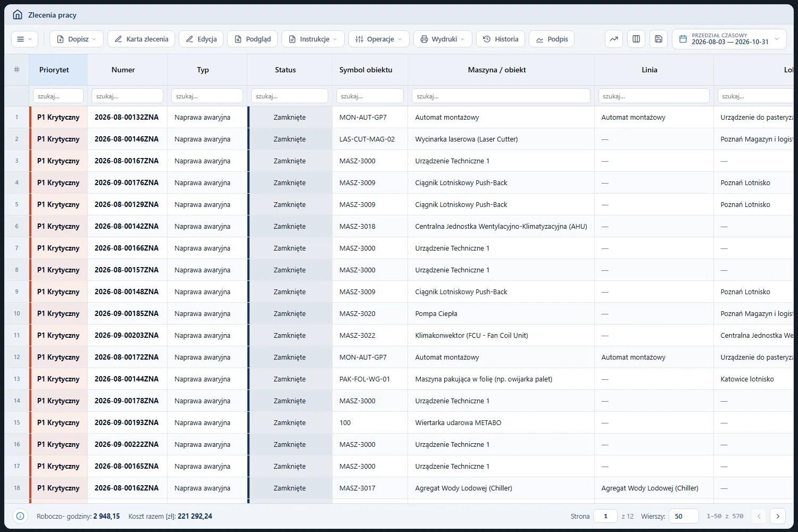Click the home icon beside Zlecenia pracy
This screenshot has height=532, width=798.
(18, 15)
